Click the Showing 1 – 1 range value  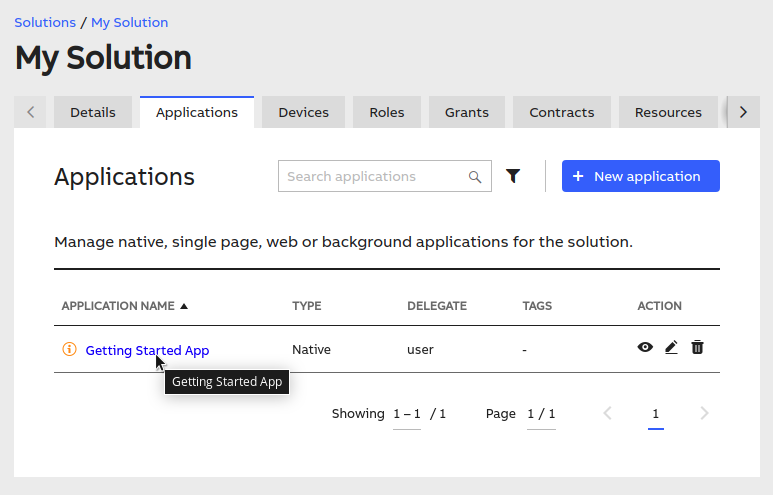click(x=407, y=414)
